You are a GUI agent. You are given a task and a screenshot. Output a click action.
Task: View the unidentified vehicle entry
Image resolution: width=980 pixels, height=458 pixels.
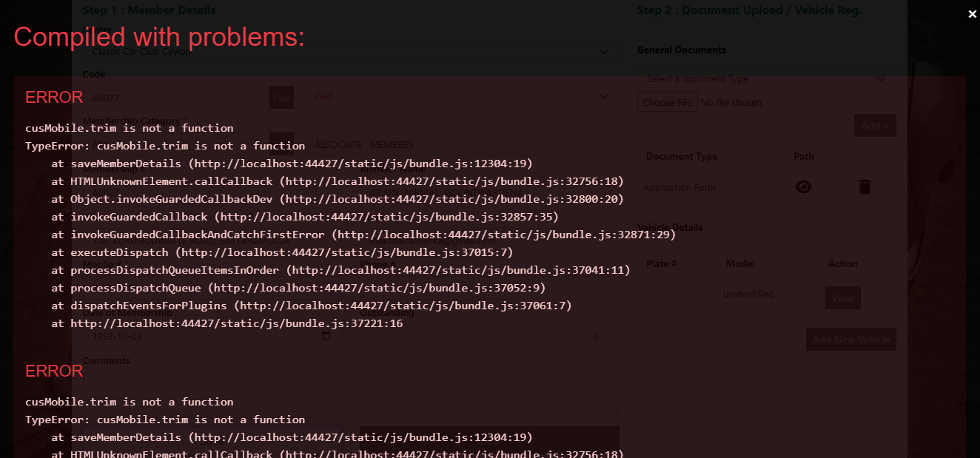click(x=842, y=297)
